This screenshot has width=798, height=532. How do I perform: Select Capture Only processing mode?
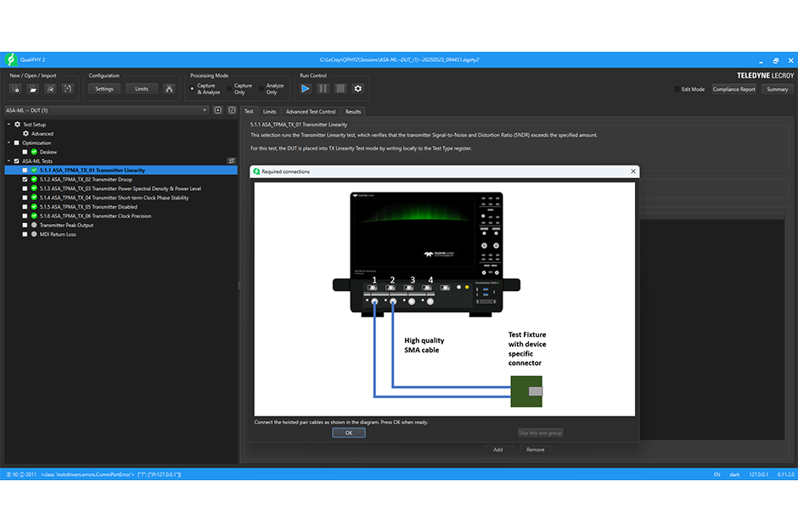[229, 88]
